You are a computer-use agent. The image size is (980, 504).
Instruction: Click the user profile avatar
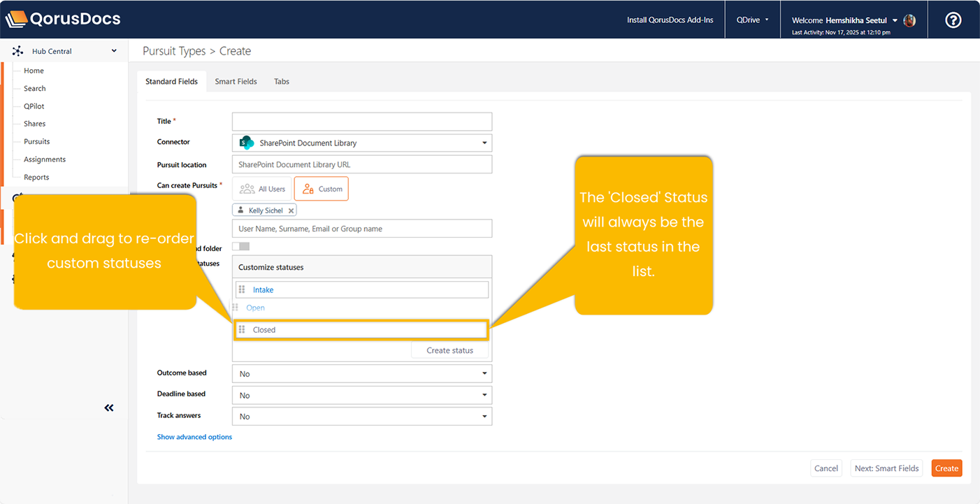[909, 20]
